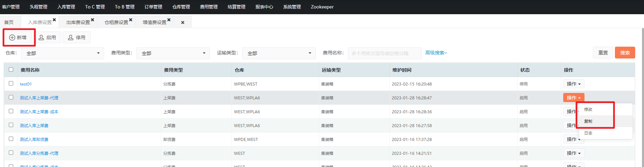Select 日志 in the operation menu
Image resolution: width=644 pixels, height=167 pixels.
coord(605,133)
